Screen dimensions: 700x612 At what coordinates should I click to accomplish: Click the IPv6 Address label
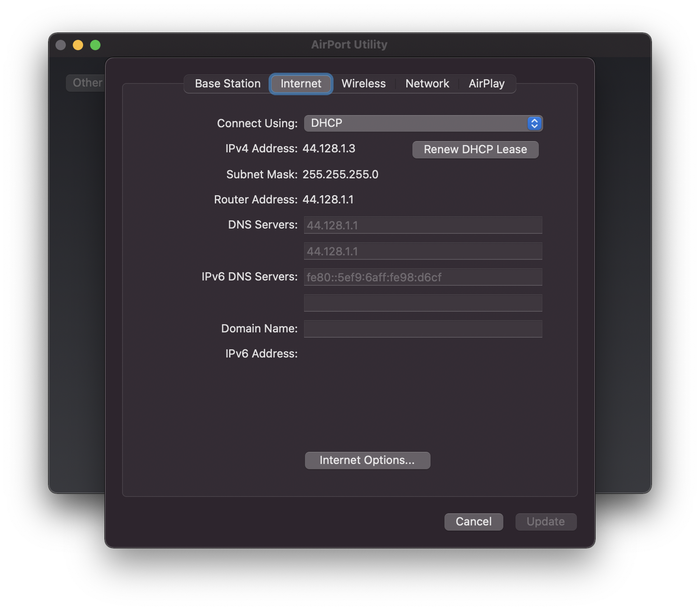(262, 354)
